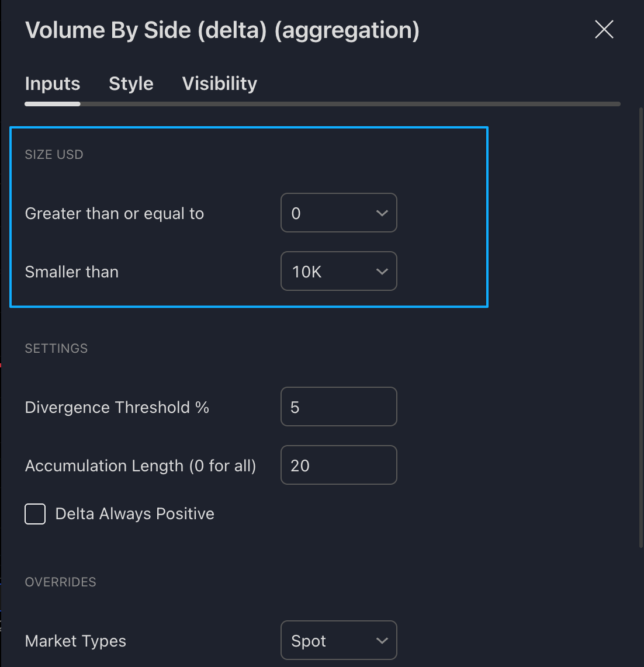Switch to the Inputs tab
Screen dimensions: 644x667
pyautogui.click(x=53, y=84)
